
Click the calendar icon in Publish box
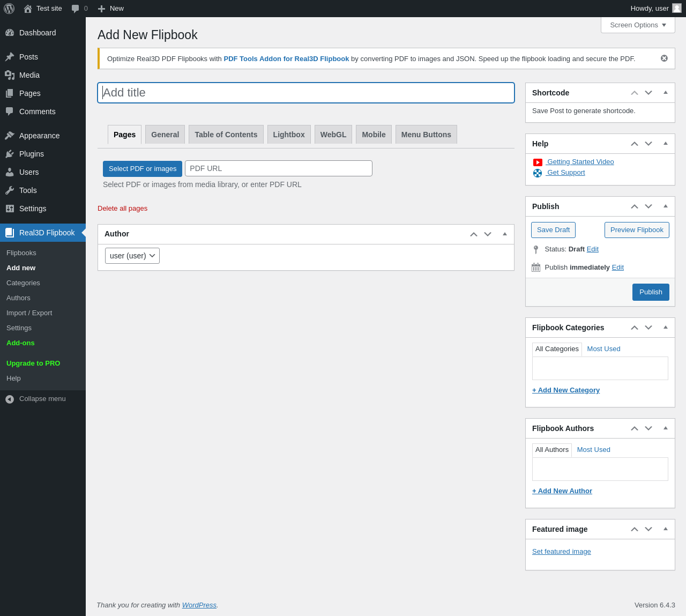pos(536,268)
